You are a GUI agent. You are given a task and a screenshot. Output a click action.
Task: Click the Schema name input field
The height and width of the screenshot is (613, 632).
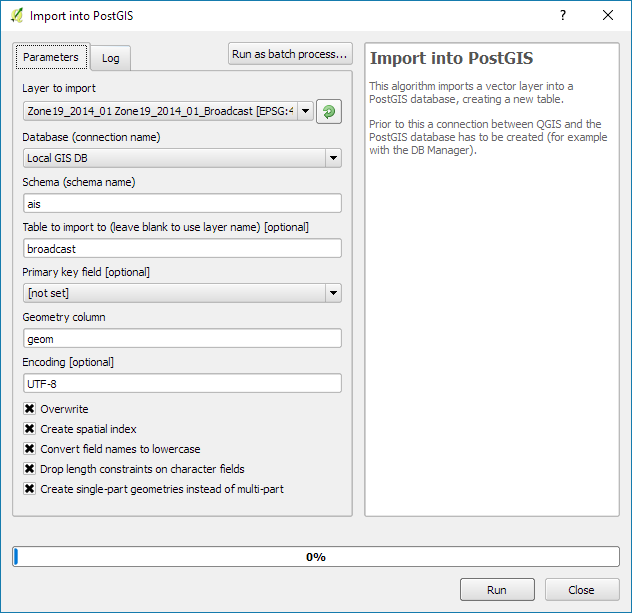pyautogui.click(x=182, y=203)
